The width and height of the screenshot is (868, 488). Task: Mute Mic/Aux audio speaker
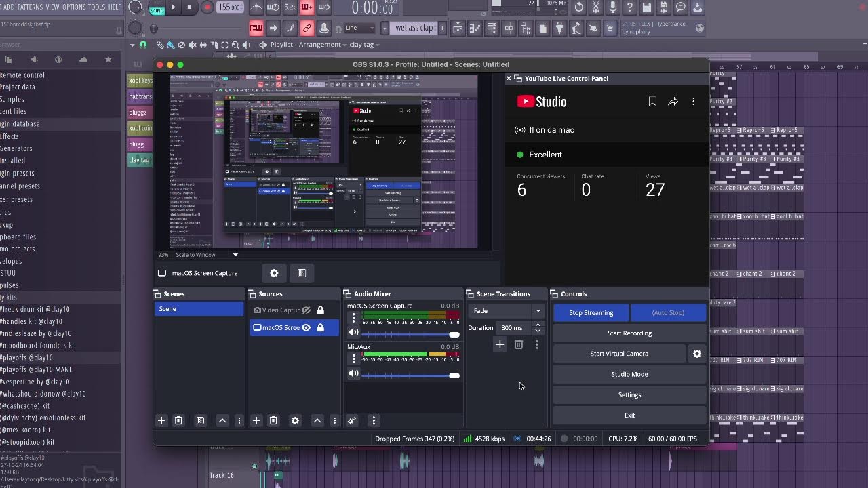(x=353, y=373)
